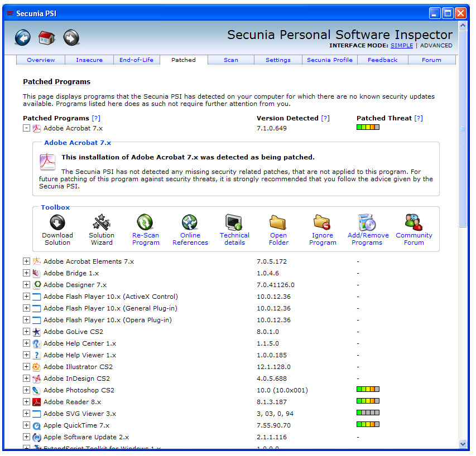Open Online References in Toolbox

(x=190, y=223)
